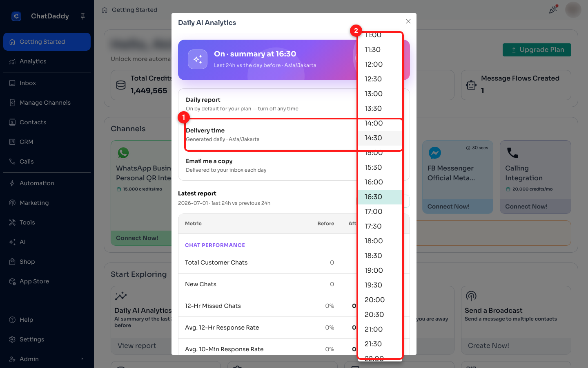Click the AI sparkle icon in sidebar

tap(12, 242)
